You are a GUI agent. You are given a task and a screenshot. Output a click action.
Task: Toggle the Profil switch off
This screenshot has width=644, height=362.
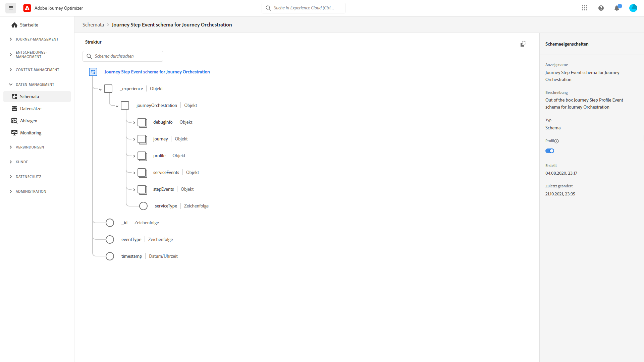click(550, 151)
